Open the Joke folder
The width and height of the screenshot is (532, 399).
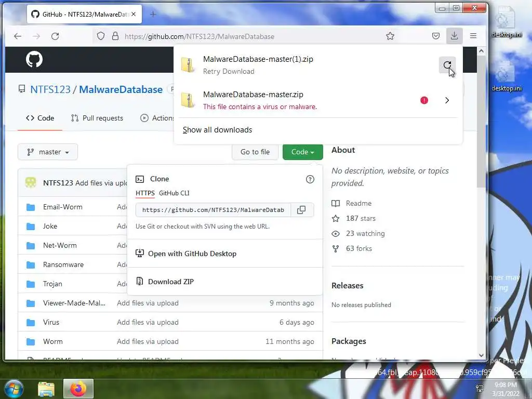[50, 227]
